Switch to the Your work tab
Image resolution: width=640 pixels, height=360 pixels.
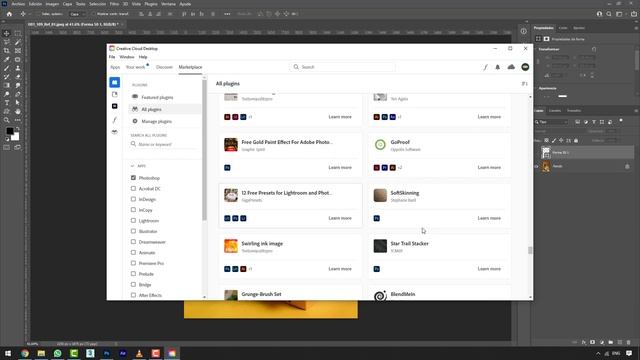tap(136, 67)
